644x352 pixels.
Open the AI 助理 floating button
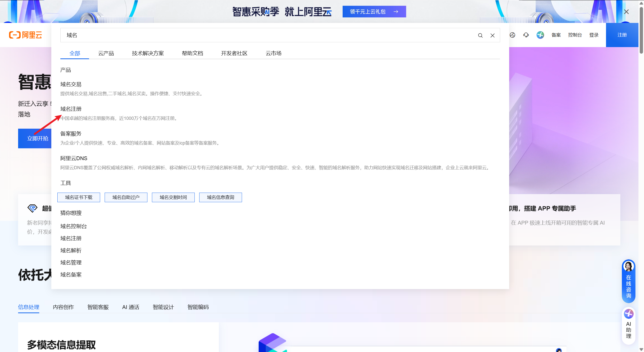628,326
